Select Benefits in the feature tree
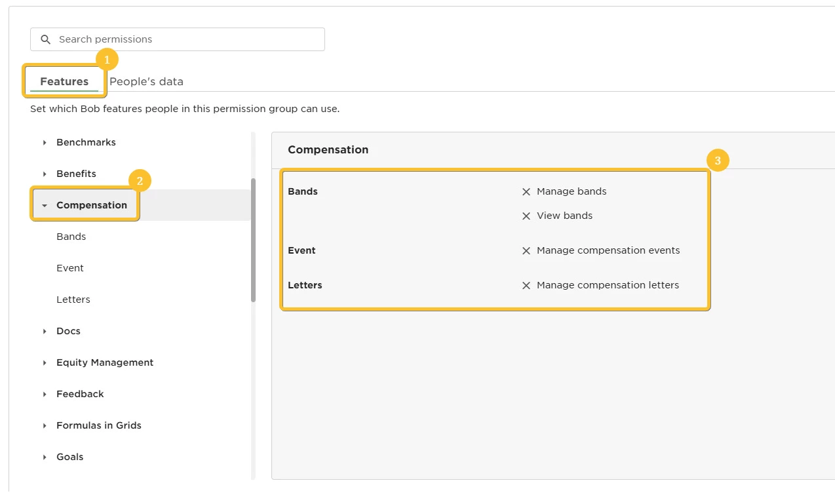This screenshot has width=835, height=504. click(x=76, y=174)
